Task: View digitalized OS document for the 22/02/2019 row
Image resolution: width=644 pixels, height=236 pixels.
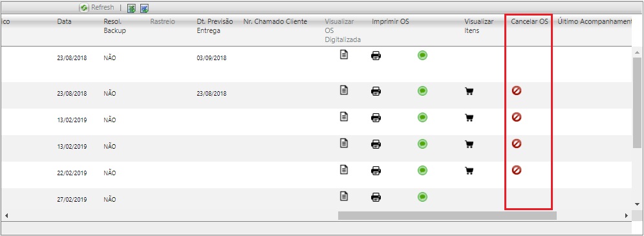Action: click(x=344, y=169)
